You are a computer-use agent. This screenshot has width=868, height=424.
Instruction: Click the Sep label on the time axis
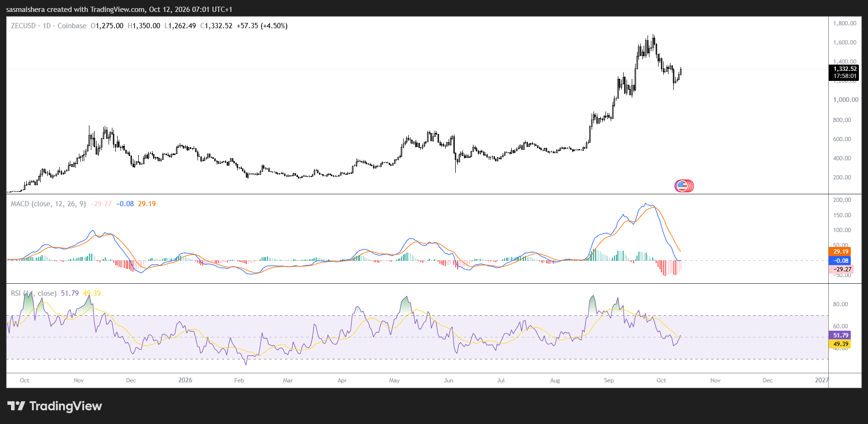tap(609, 380)
